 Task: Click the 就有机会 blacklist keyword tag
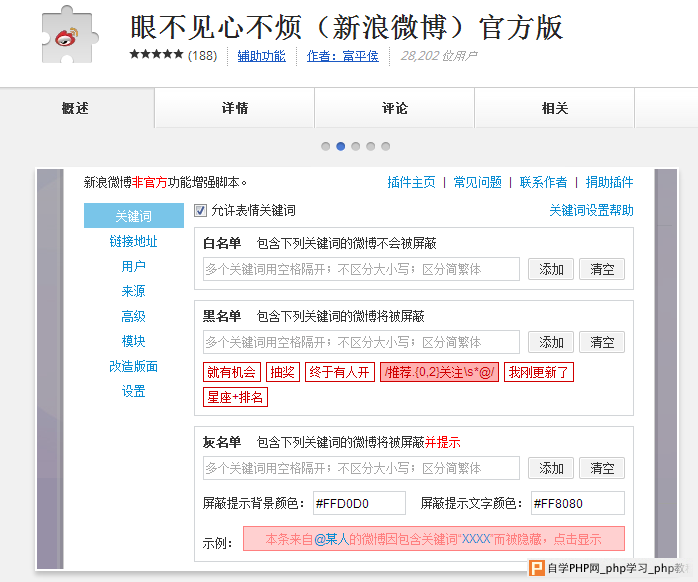231,372
